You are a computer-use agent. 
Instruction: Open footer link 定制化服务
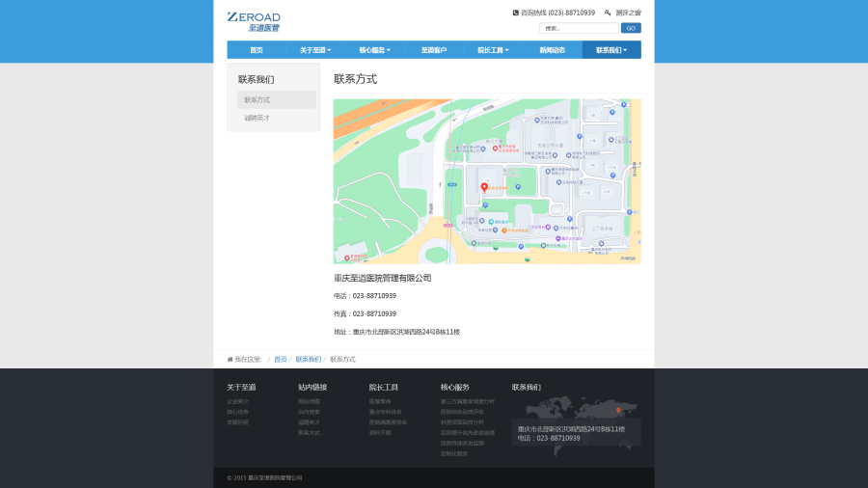point(454,454)
